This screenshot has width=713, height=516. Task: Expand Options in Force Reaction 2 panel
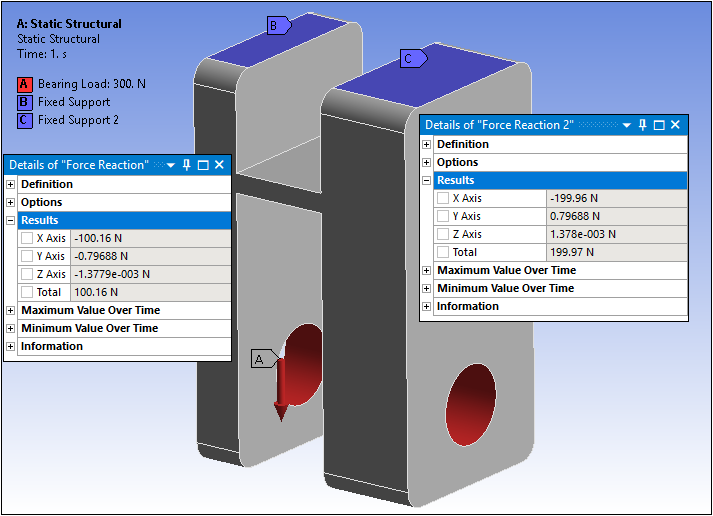click(x=426, y=162)
